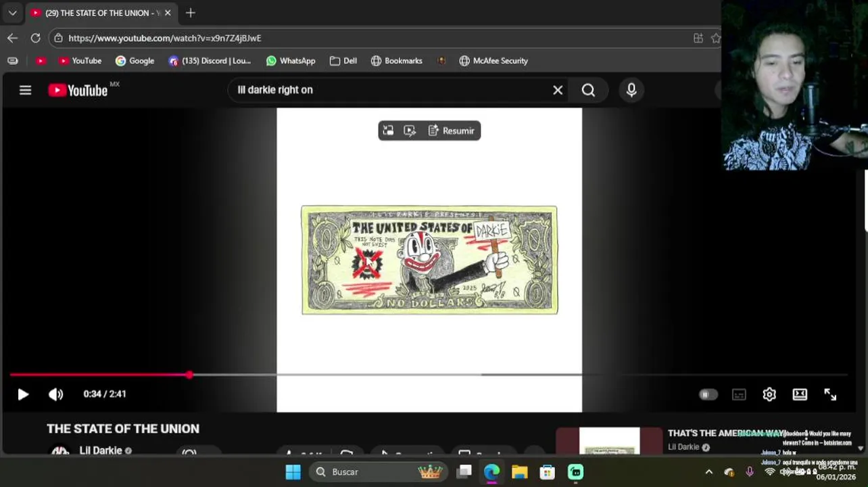
Task: View site information lock icon
Action: [x=58, y=38]
